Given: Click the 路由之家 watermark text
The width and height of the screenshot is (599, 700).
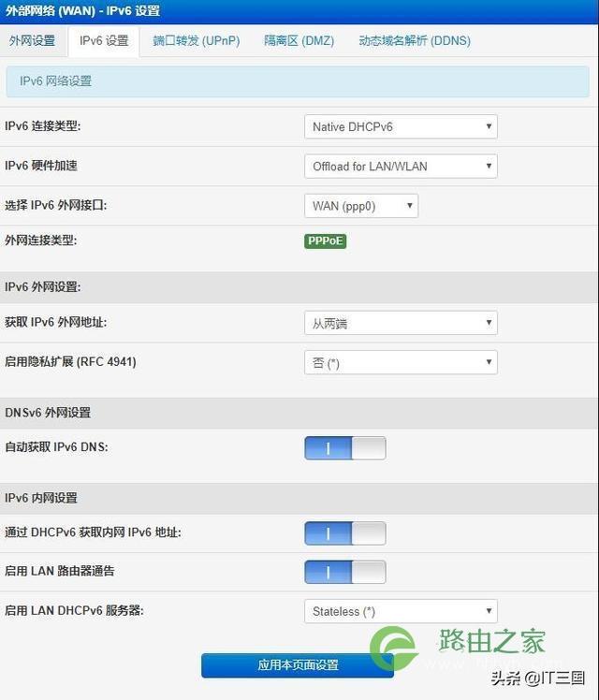Looking at the screenshot, I should coord(491,642).
